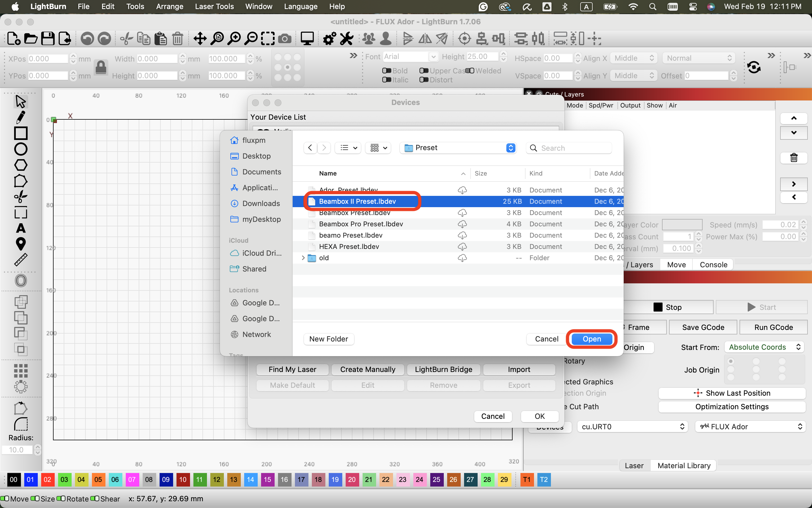
Task: Open Preview monitor icon
Action: tap(307, 39)
